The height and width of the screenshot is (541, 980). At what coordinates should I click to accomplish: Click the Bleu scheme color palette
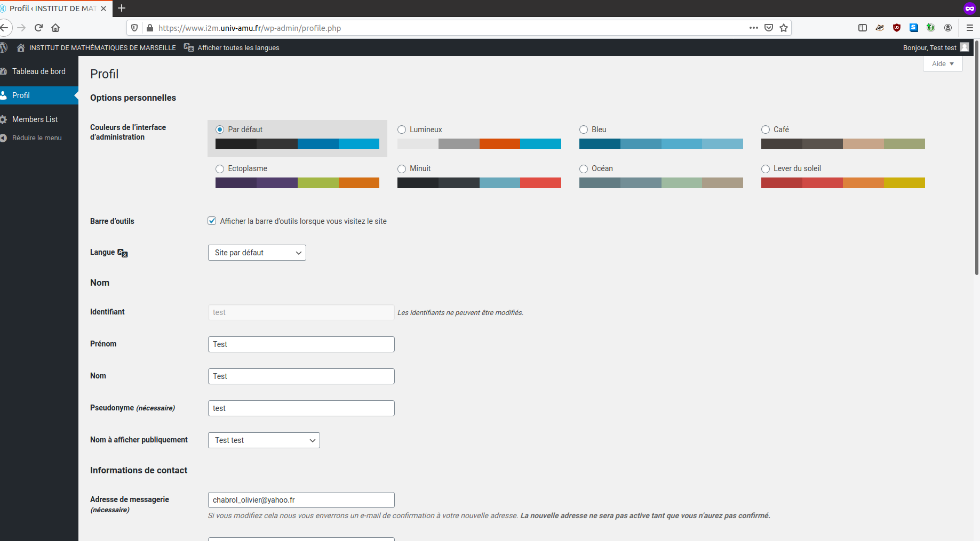[x=661, y=144]
